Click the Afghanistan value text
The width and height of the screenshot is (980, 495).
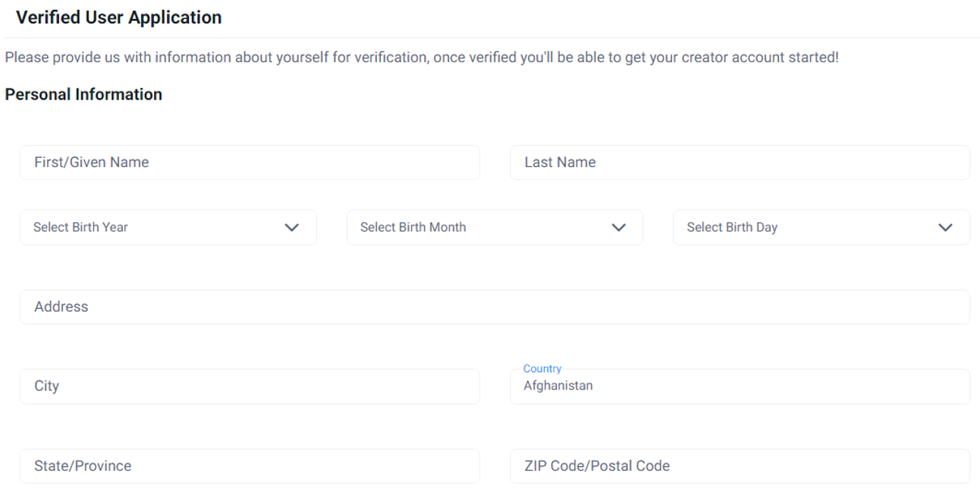coord(558,386)
